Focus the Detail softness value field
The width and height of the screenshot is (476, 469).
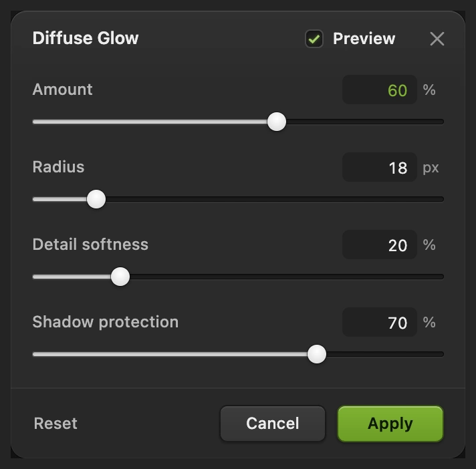coord(380,245)
